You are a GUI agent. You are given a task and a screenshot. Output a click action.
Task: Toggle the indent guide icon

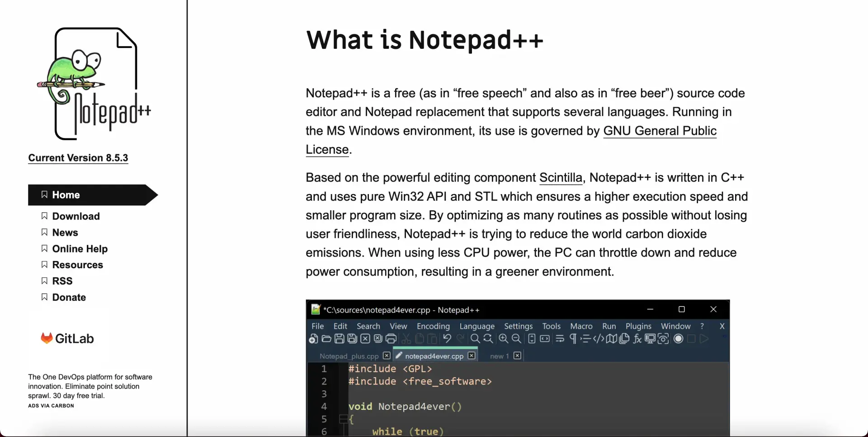pos(585,339)
